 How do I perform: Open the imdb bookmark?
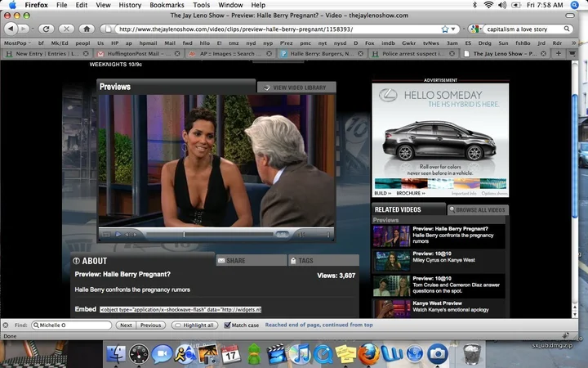pyautogui.click(x=388, y=43)
